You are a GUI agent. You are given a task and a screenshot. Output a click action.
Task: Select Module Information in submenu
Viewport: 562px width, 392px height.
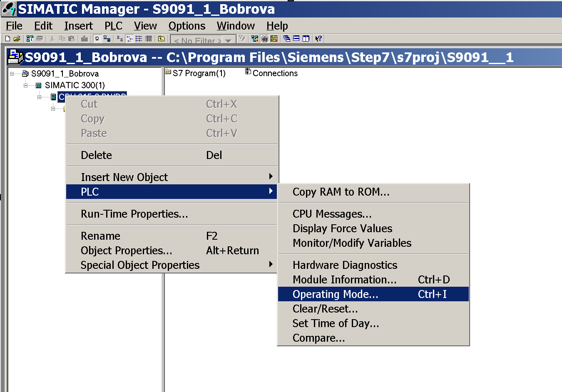coord(373,280)
